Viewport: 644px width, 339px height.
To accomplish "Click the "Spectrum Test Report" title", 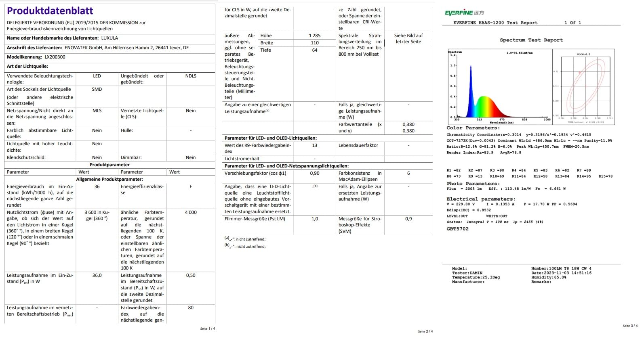I will (531, 40).
